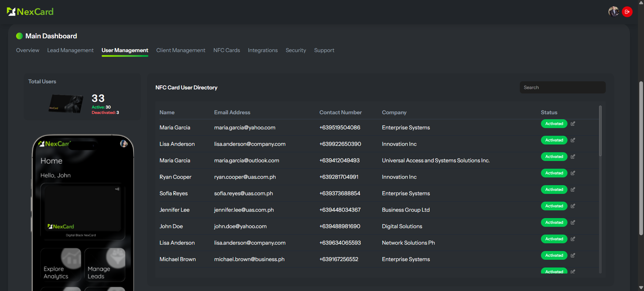Open the Lead Management tab
Screen dimensions: 644x291
click(x=70, y=50)
